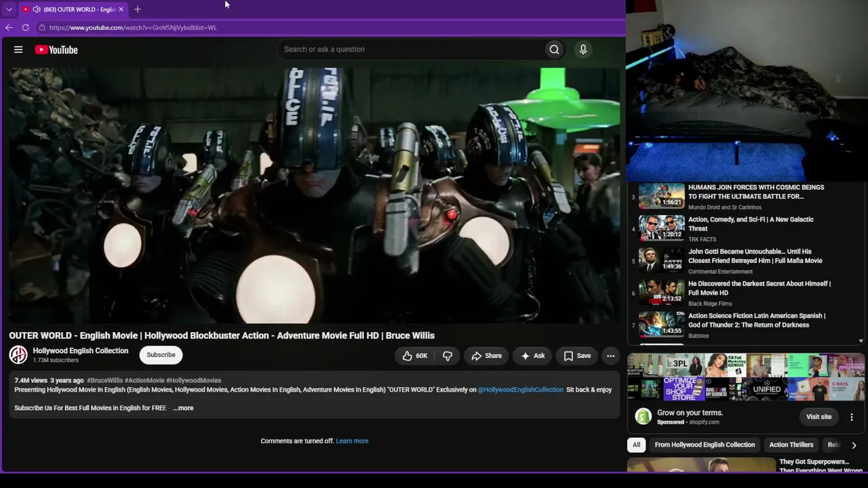
Task: Open Hollywood English Collection channel avatar
Action: [18, 354]
